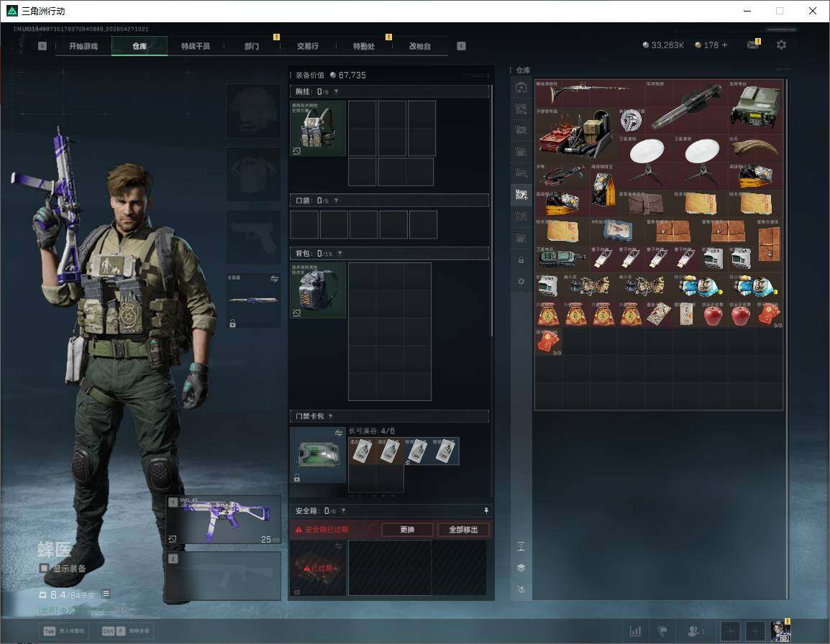830x644 pixels.
Task: Select the equipped backpack item
Action: point(318,290)
